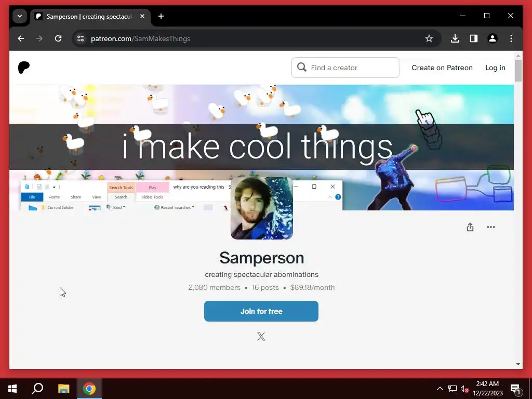
Task: Click the '2,080 members' text
Action: point(215,287)
